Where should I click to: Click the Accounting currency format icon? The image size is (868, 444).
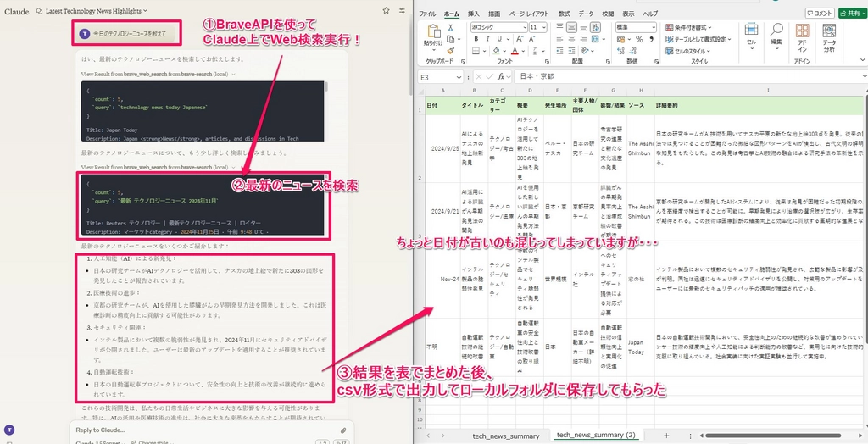[x=620, y=39]
